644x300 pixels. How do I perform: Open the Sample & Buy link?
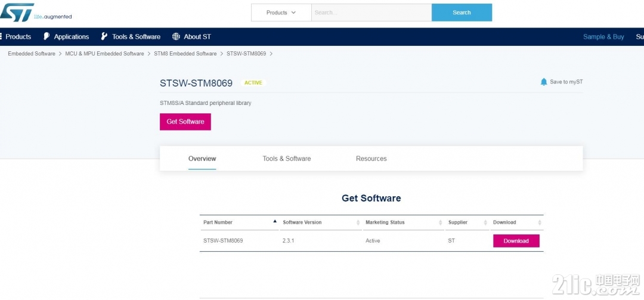coord(603,36)
